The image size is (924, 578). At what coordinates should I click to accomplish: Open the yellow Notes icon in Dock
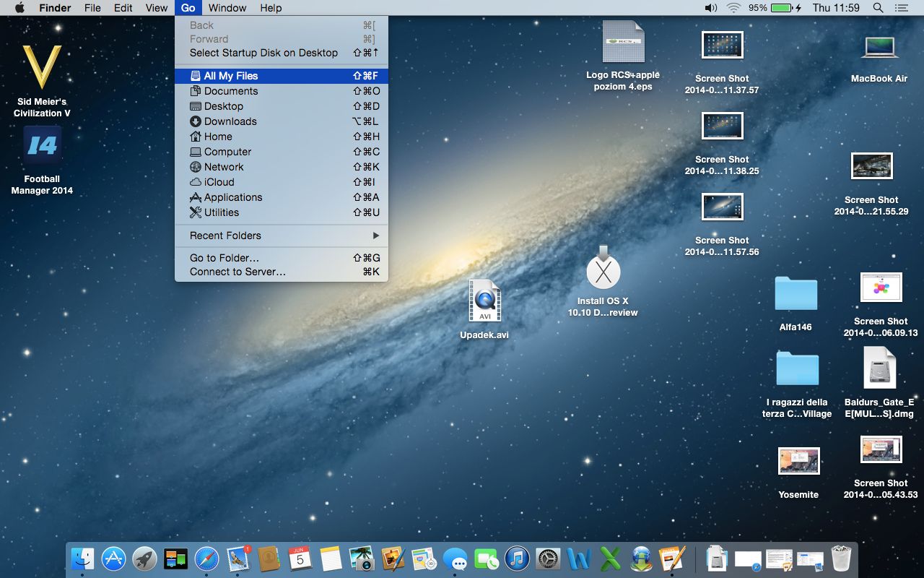(331, 558)
